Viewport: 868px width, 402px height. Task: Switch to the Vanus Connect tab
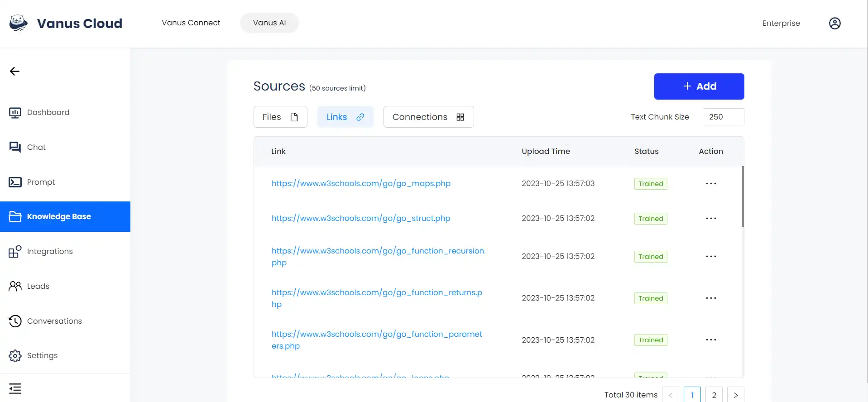(191, 23)
